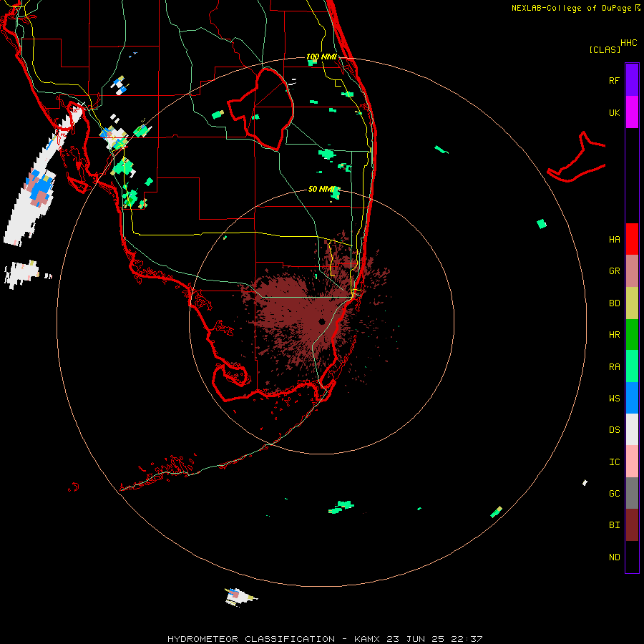
Task: Click the [CLAS] units label
Action: 605,49
